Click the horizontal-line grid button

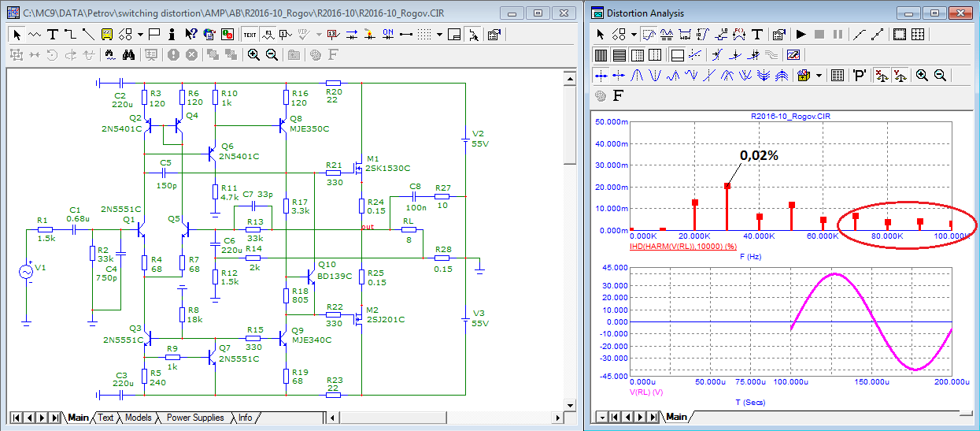[x=619, y=54]
